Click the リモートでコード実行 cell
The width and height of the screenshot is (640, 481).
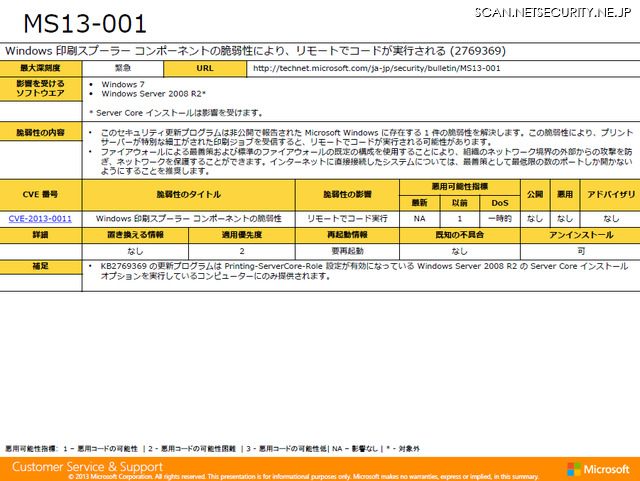point(347,219)
